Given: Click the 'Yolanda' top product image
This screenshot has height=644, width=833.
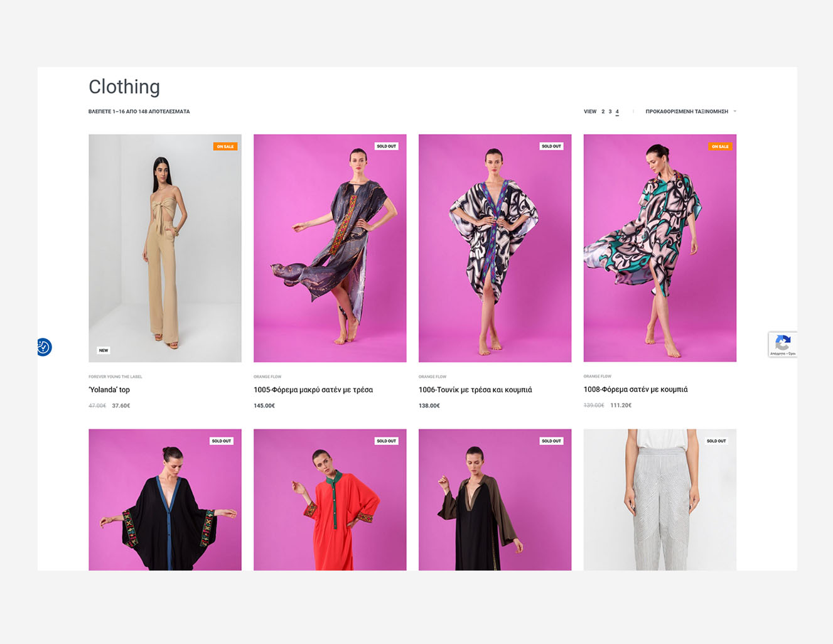Looking at the screenshot, I should [165, 248].
